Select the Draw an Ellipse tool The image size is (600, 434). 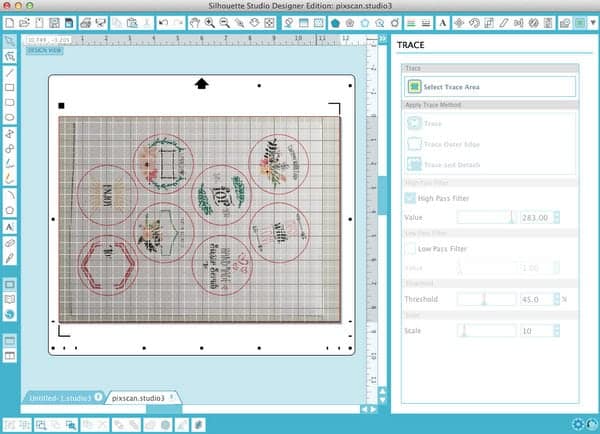(10, 117)
